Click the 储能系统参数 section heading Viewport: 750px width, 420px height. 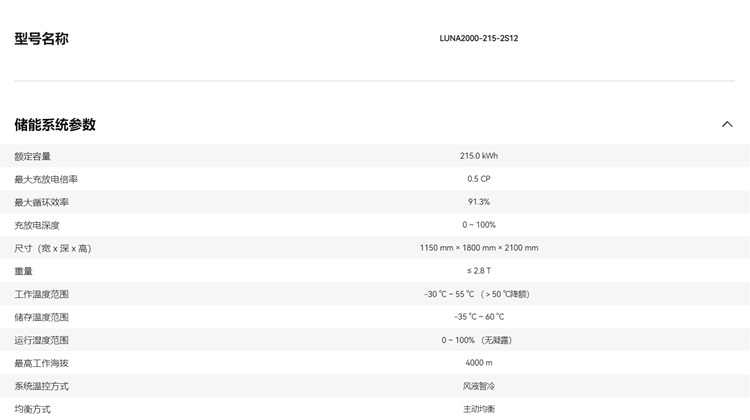tap(55, 125)
